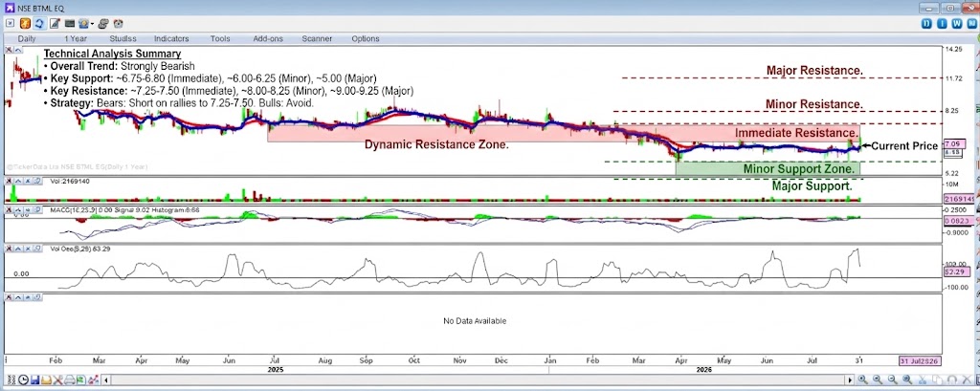This screenshot has width=980, height=391.
Task: Close the Vol:2169140 volume pane
Action: click(9, 181)
